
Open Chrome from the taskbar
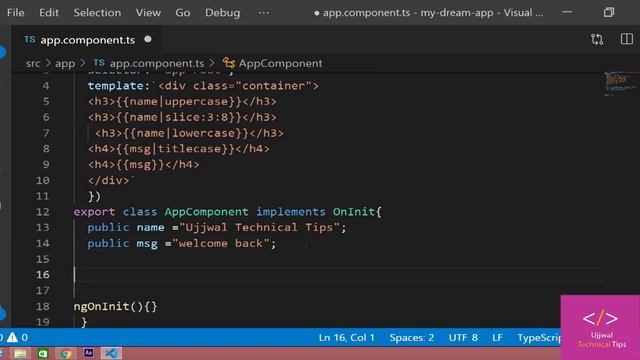pos(66,353)
